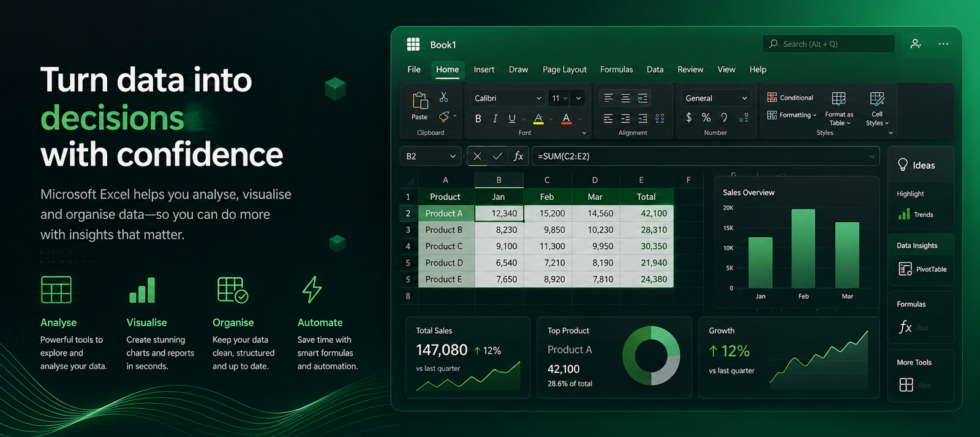The width and height of the screenshot is (980, 437).
Task: Click the fx icon in Formulas panel
Action: pos(905,327)
